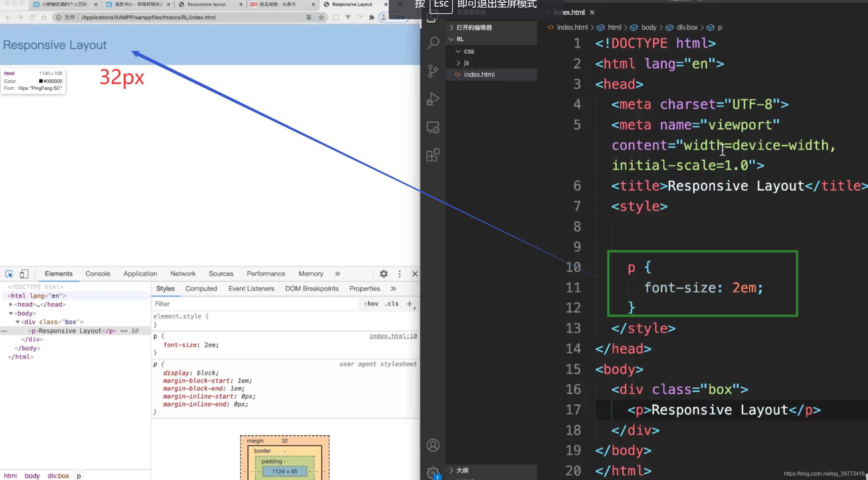Open a new browser tab
The width and height of the screenshot is (868, 480).
click(400, 4)
